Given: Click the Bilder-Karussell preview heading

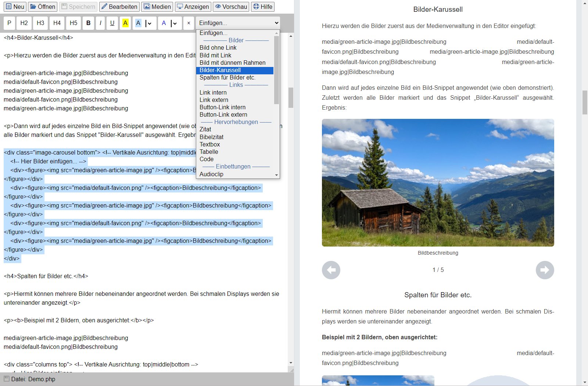Looking at the screenshot, I should coord(438,9).
